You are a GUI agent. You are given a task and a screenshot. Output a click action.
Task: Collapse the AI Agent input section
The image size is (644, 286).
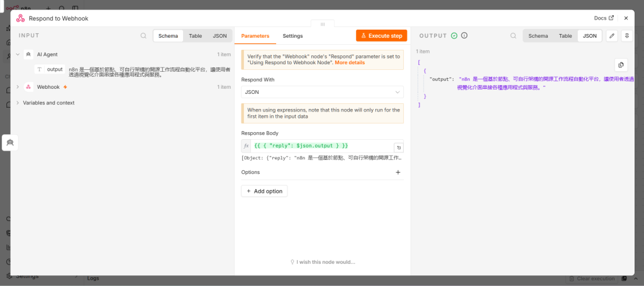pyautogui.click(x=18, y=54)
